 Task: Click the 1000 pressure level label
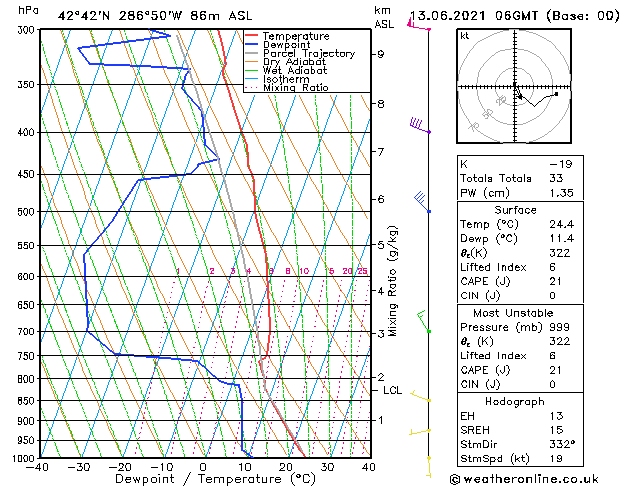pos(25,458)
